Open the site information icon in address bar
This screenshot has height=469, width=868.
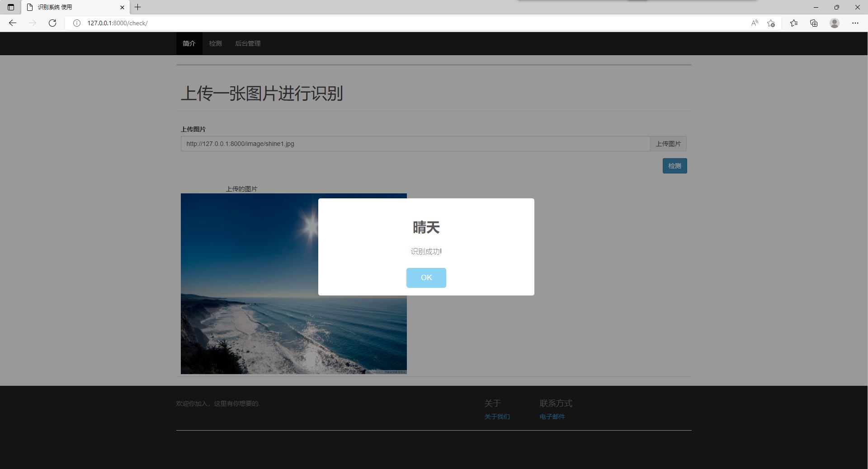point(77,23)
